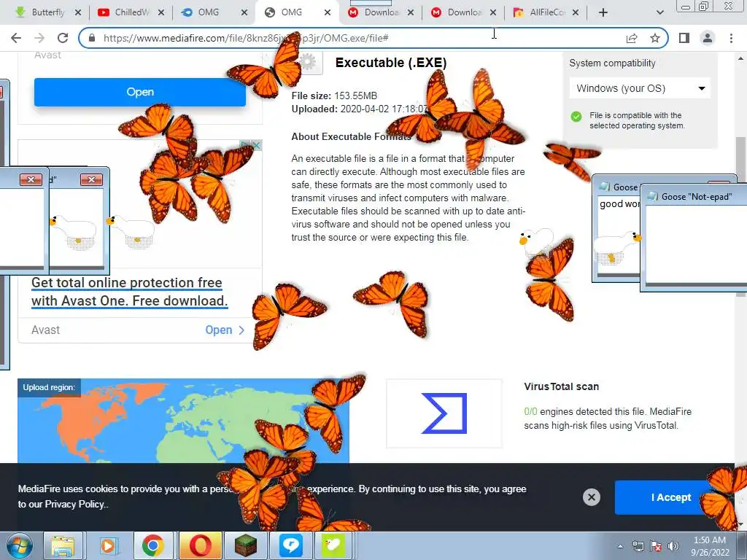Image resolution: width=747 pixels, height=560 pixels.
Task: Click the scrollbar up arrow
Action: point(741,58)
